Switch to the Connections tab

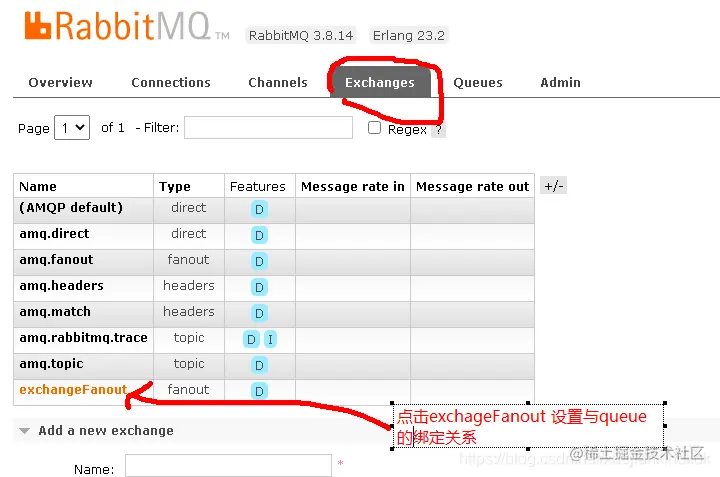[171, 83]
